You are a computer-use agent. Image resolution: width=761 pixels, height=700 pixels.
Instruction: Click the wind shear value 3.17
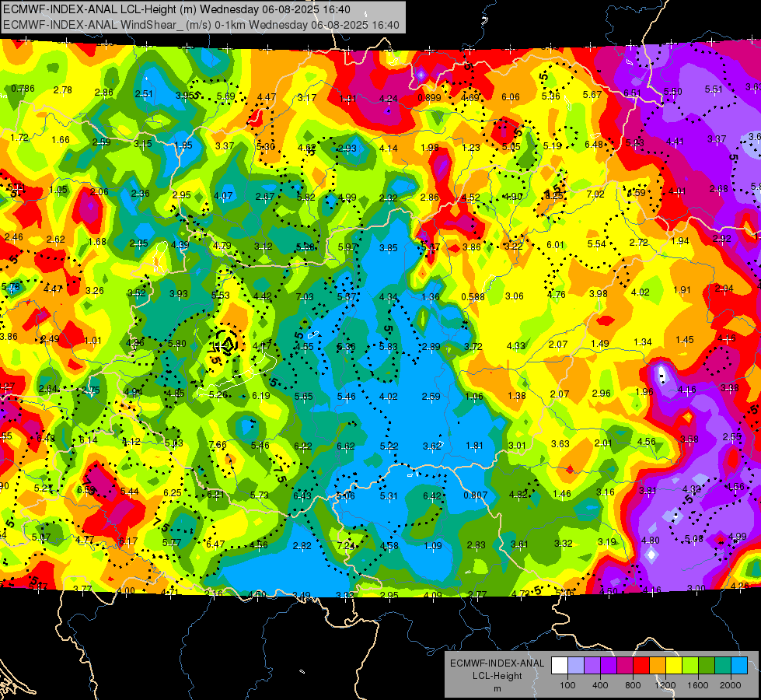pyautogui.click(x=307, y=98)
